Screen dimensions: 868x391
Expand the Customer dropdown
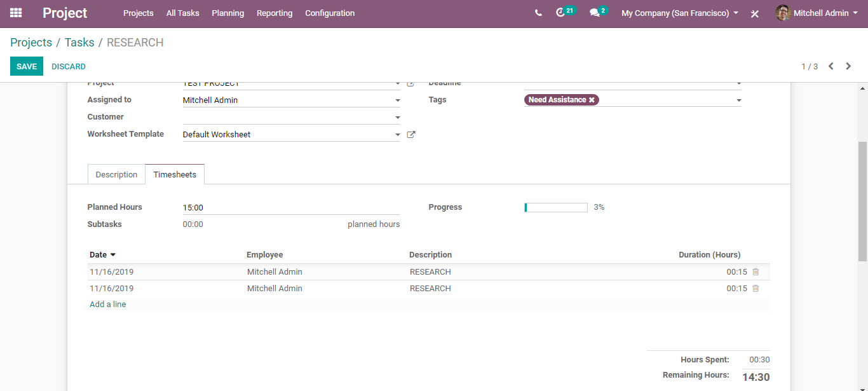[398, 118]
